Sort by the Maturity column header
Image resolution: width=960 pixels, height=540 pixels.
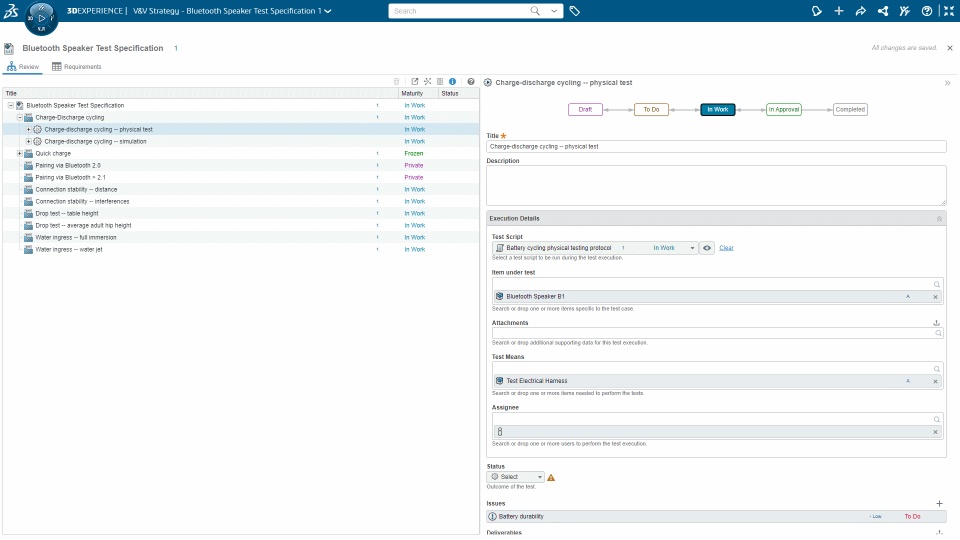419,94
